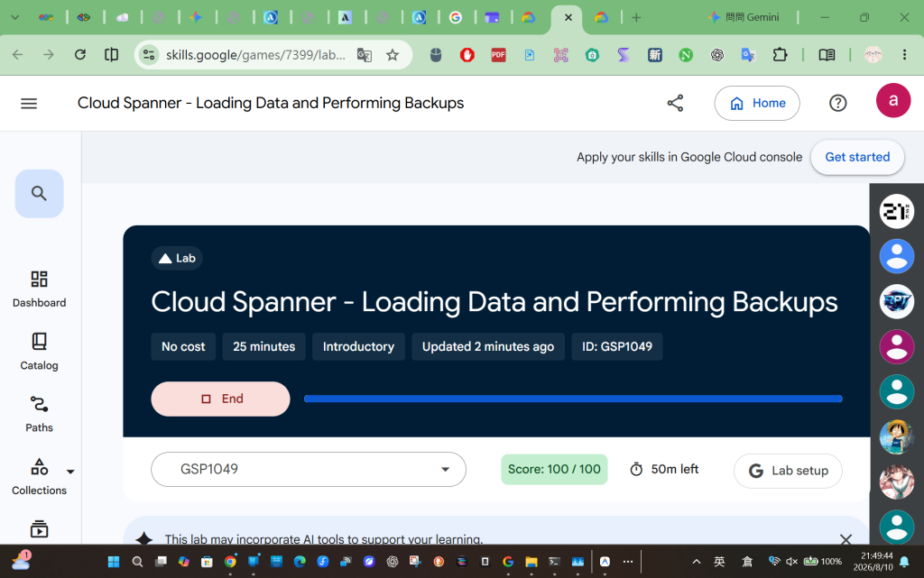This screenshot has width=924, height=578.
Task: Open the GSP1049 lab dropdown
Action: (309, 469)
